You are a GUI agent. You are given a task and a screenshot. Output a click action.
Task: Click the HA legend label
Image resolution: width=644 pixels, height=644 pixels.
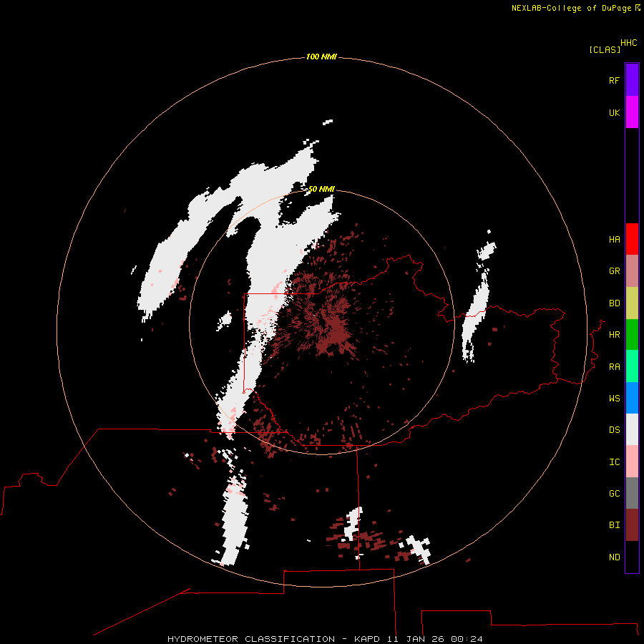(x=614, y=240)
